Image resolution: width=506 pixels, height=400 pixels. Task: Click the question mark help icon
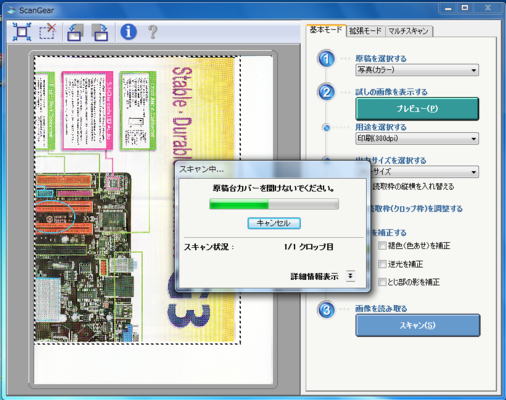(x=153, y=32)
